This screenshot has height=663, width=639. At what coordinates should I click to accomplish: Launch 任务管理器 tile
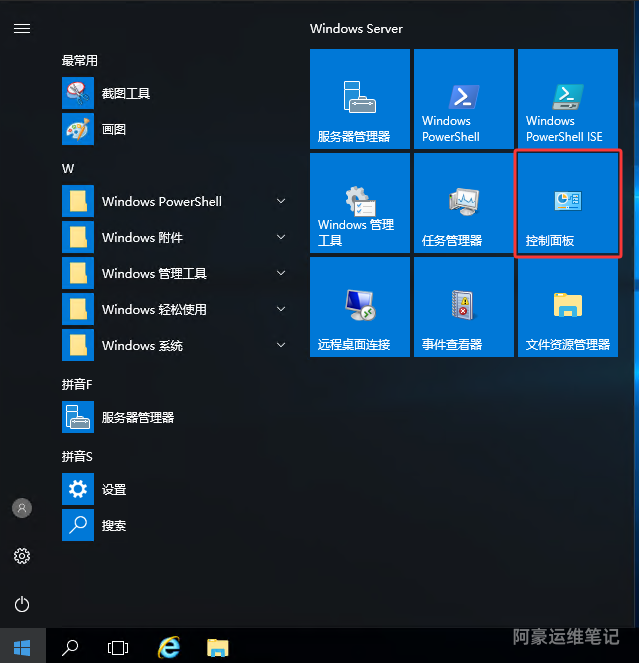[464, 203]
